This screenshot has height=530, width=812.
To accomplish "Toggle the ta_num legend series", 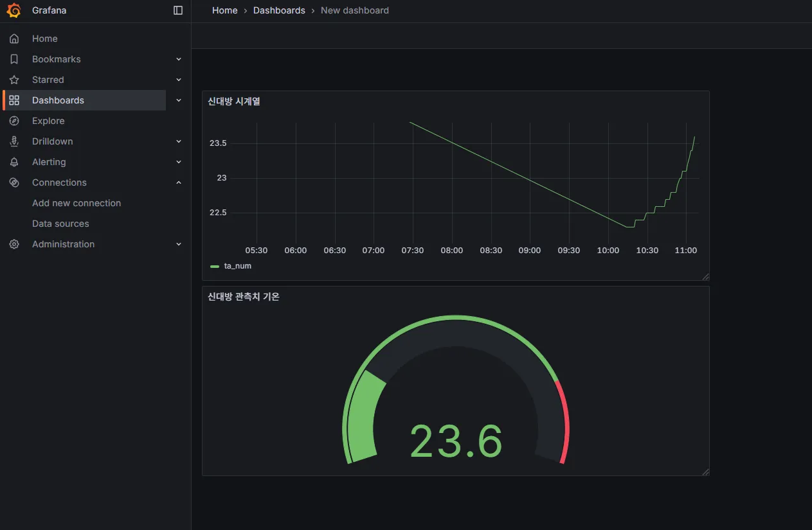I will pyautogui.click(x=237, y=265).
